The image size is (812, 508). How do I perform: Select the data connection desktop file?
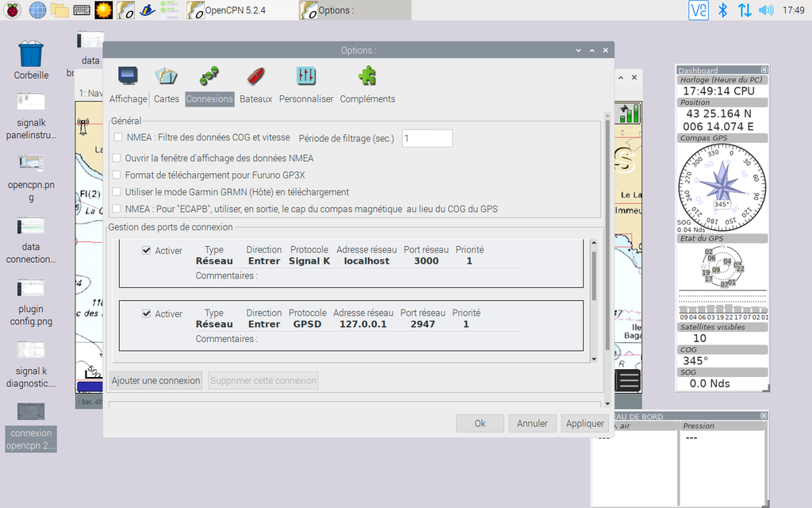point(31,241)
